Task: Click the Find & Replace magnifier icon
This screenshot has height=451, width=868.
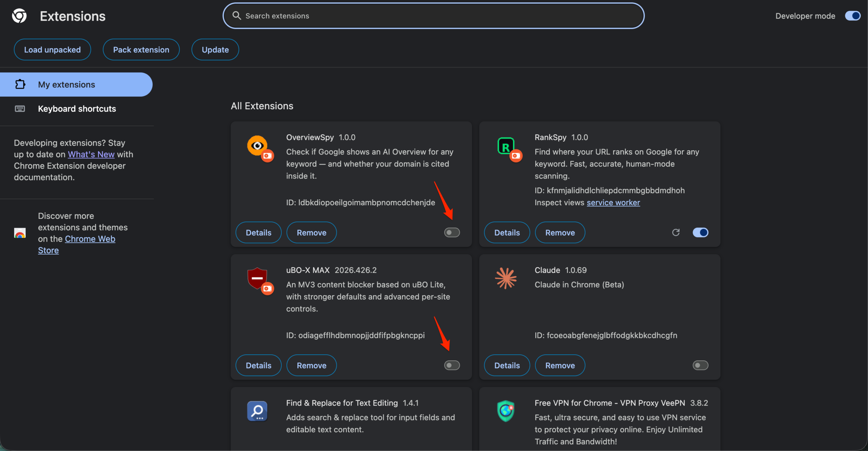Action: pyautogui.click(x=257, y=411)
